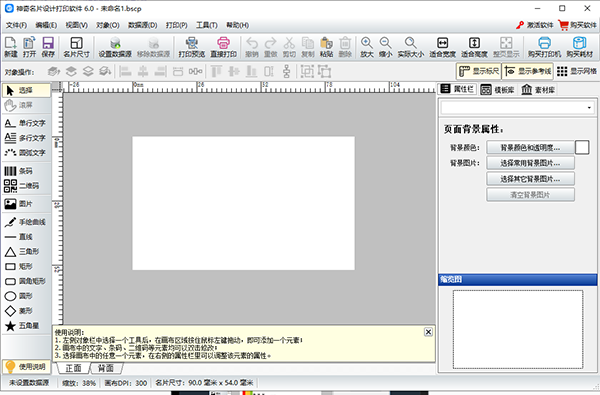Toggle 显示标尺 ruler display
600x395 pixels.
479,71
